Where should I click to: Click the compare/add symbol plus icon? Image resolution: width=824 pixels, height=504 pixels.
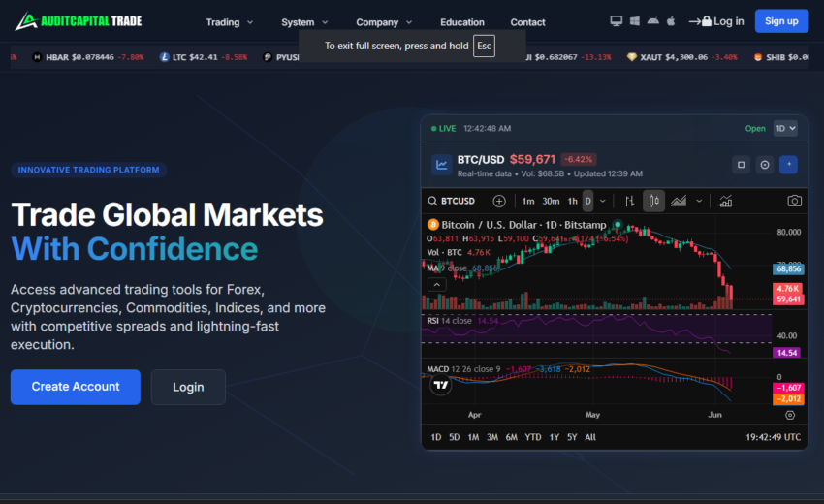499,201
